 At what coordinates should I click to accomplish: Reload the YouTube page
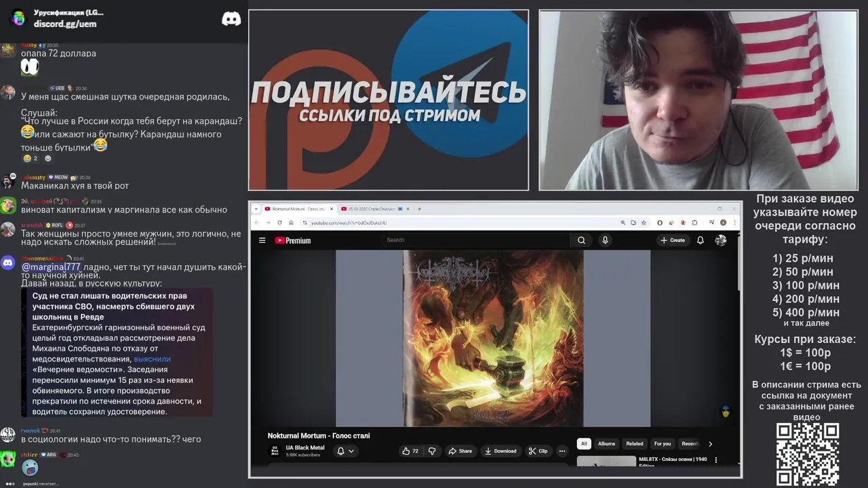279,222
